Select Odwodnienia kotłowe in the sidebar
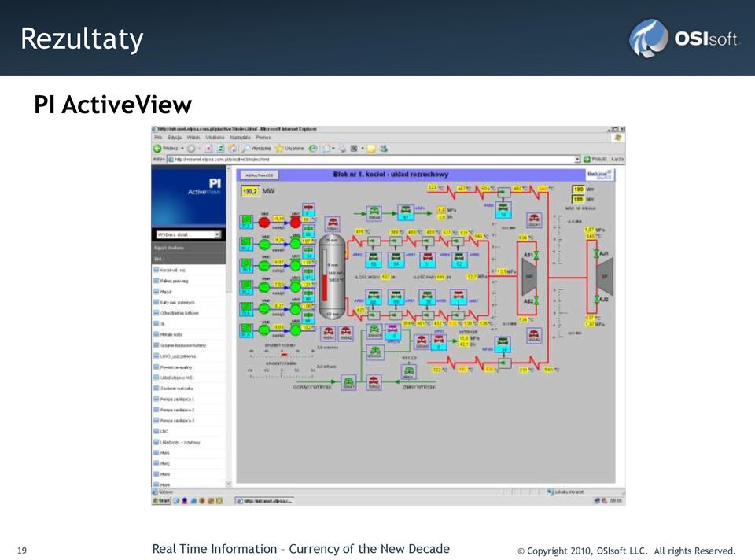755x560 pixels. [179, 313]
